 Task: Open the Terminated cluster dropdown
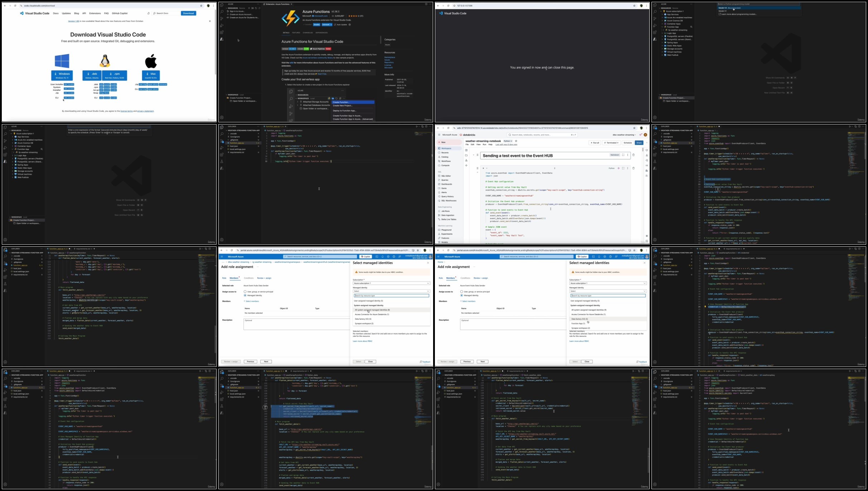pyautogui.click(x=611, y=143)
